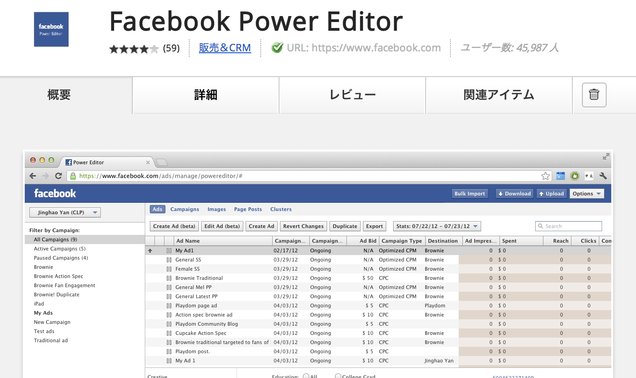The width and height of the screenshot is (636, 378).
Task: Select Brownie Action Spec campaign
Action: click(x=58, y=276)
